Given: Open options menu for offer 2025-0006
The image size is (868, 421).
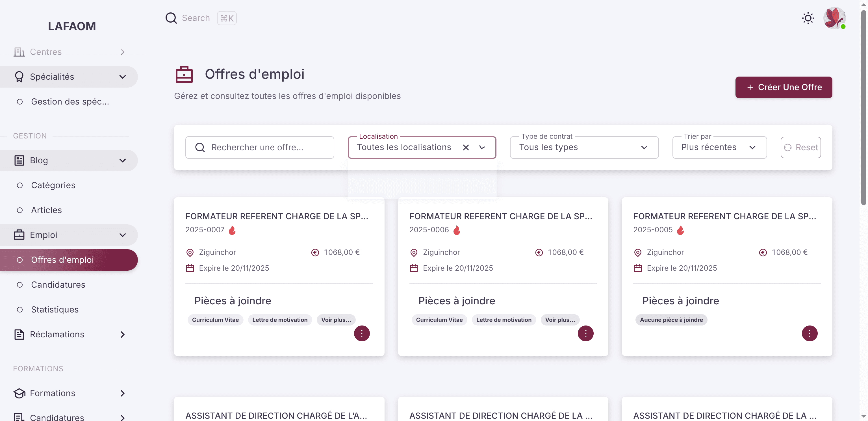Looking at the screenshot, I should (x=585, y=333).
